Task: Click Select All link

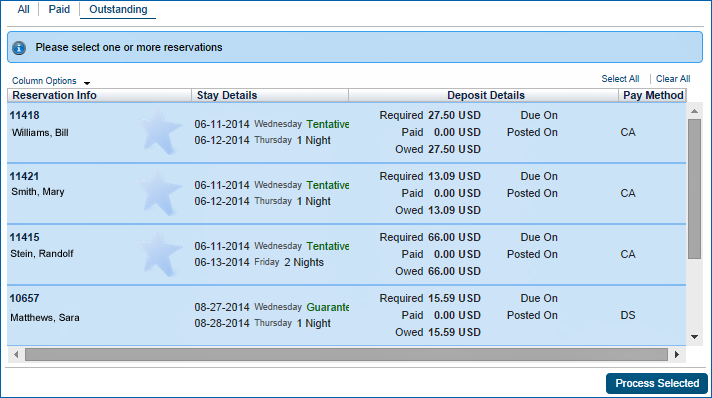Action: point(620,79)
